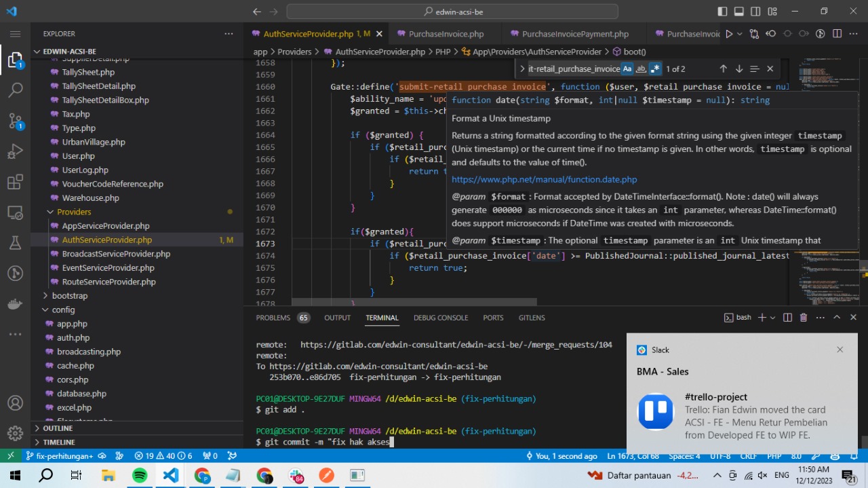Split the terminal panel

point(787,318)
